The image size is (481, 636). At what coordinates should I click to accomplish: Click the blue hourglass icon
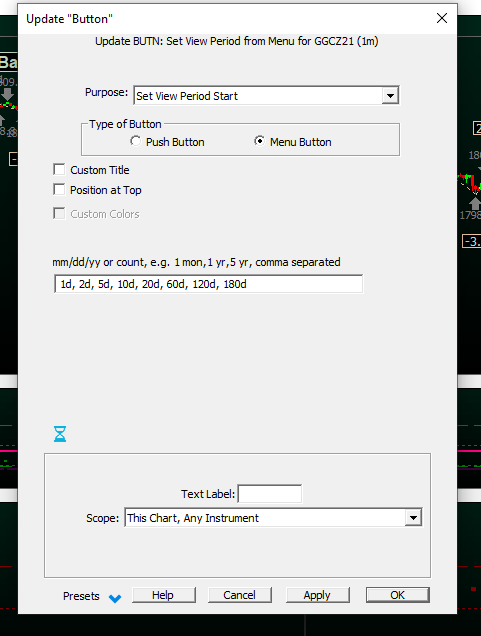pyautogui.click(x=60, y=434)
